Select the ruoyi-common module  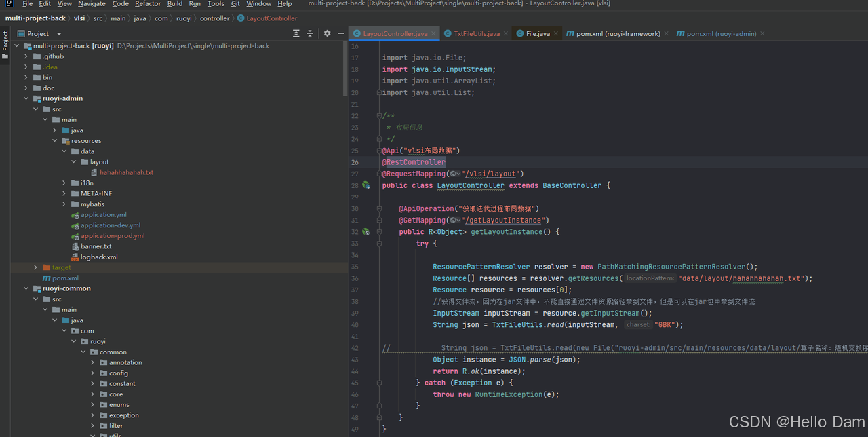pos(66,288)
